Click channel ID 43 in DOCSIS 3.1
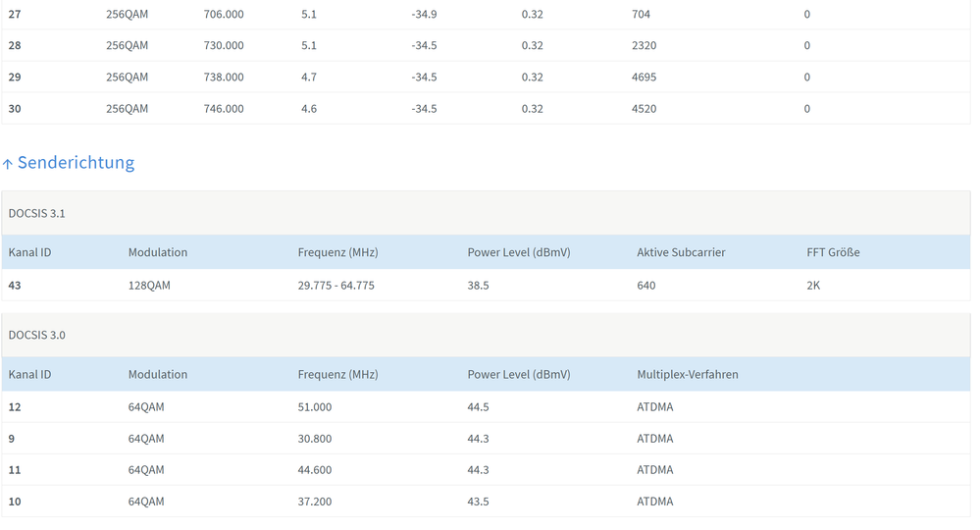The image size is (980, 530). coord(15,286)
